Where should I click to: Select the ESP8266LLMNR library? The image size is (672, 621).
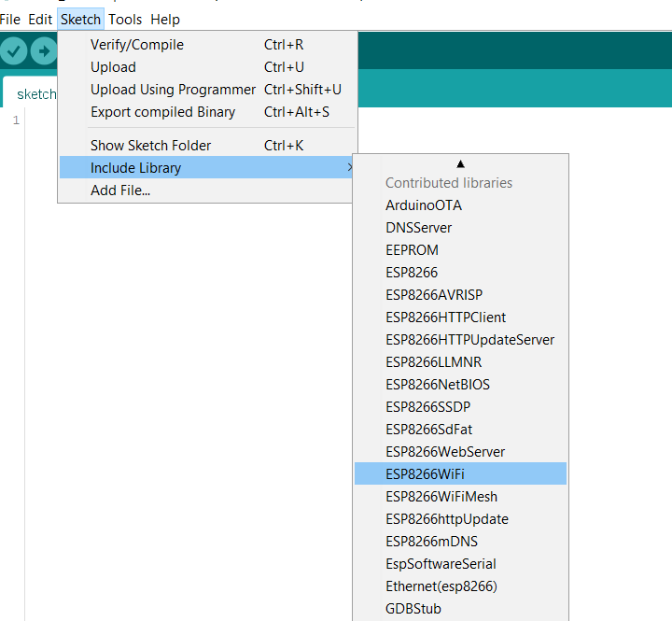(461, 362)
